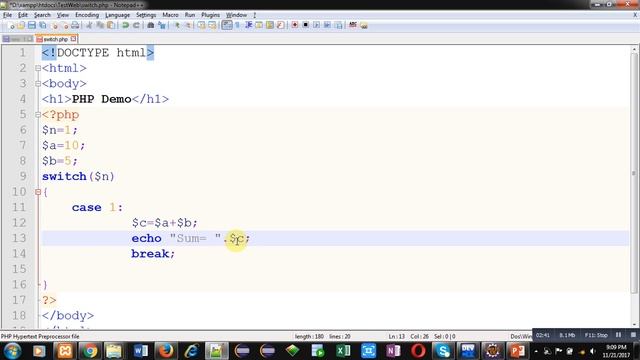Toggle Word Wrap in the toolbar
The width and height of the screenshot is (640, 360).
coord(227,25)
